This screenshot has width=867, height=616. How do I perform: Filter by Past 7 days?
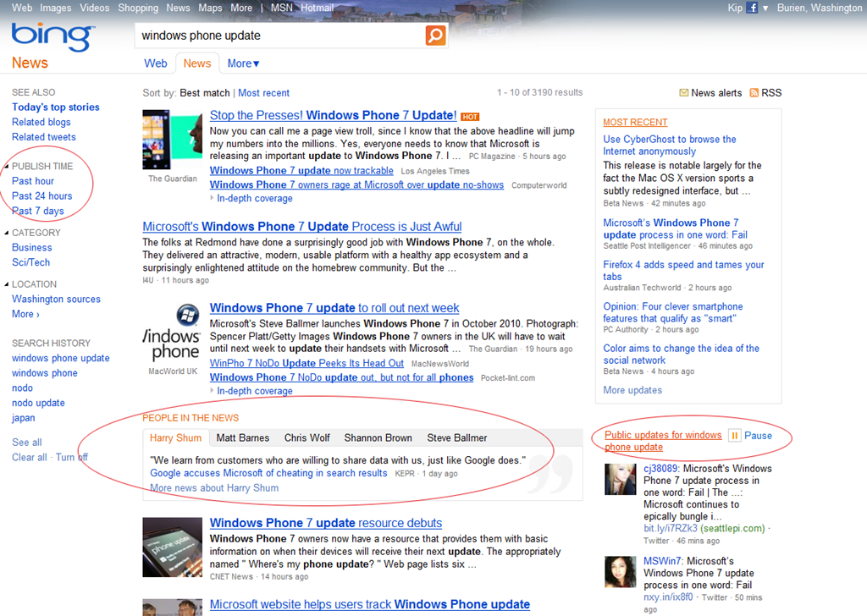point(38,211)
